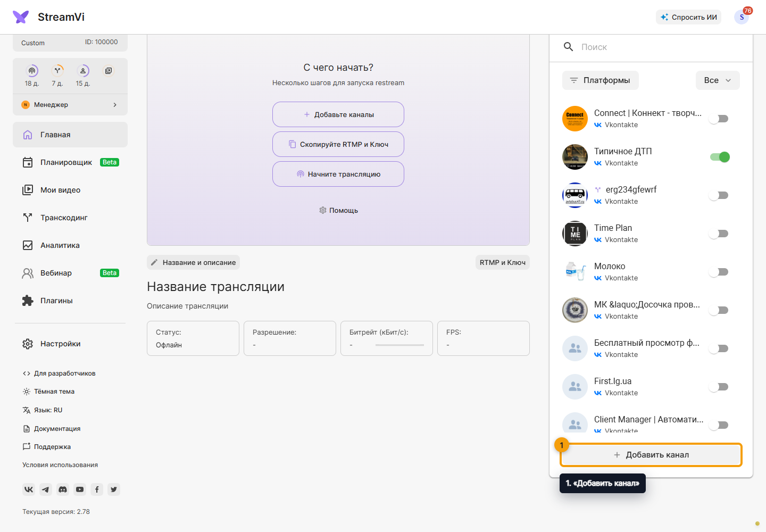The image size is (766, 532).
Task: Go to Планировщик in the sidebar
Action: pos(70,162)
